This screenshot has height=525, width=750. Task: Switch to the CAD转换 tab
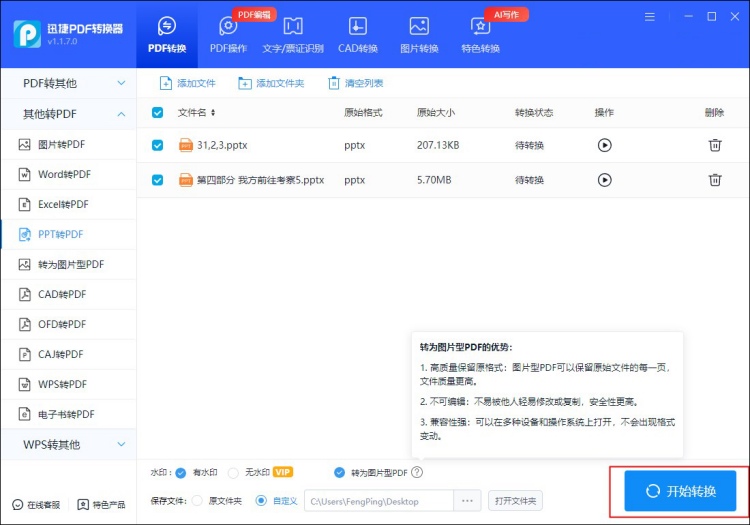tap(358, 34)
